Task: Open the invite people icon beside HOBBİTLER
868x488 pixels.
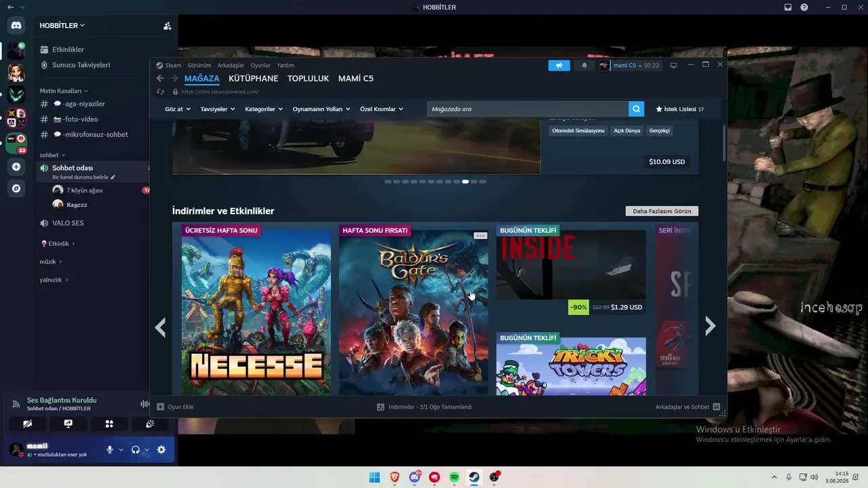Action: point(167,26)
